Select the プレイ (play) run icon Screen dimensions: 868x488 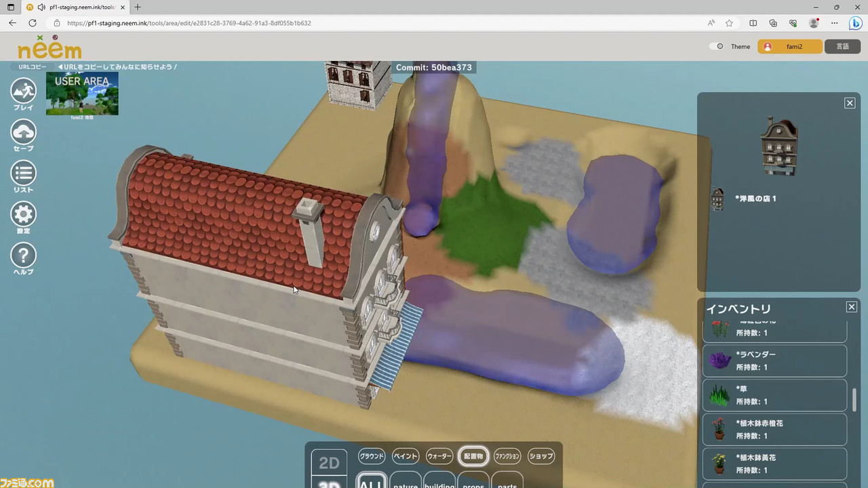click(23, 91)
